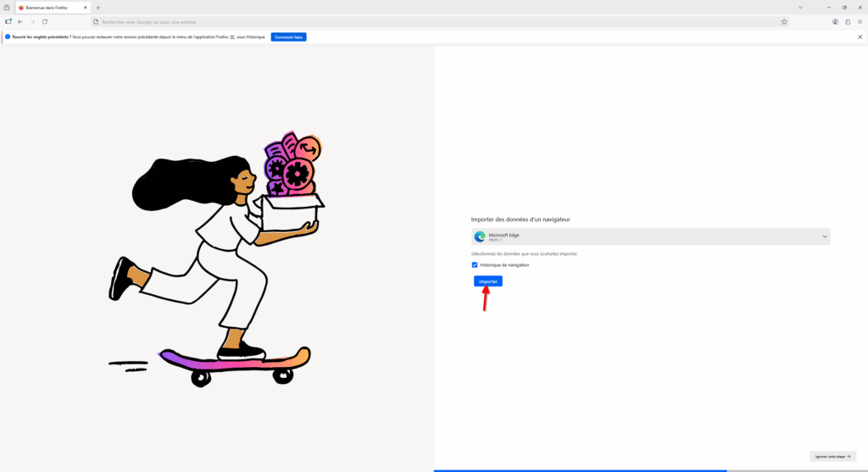Open the Firefox account icon
The width and height of the screenshot is (868, 472).
click(x=835, y=21)
